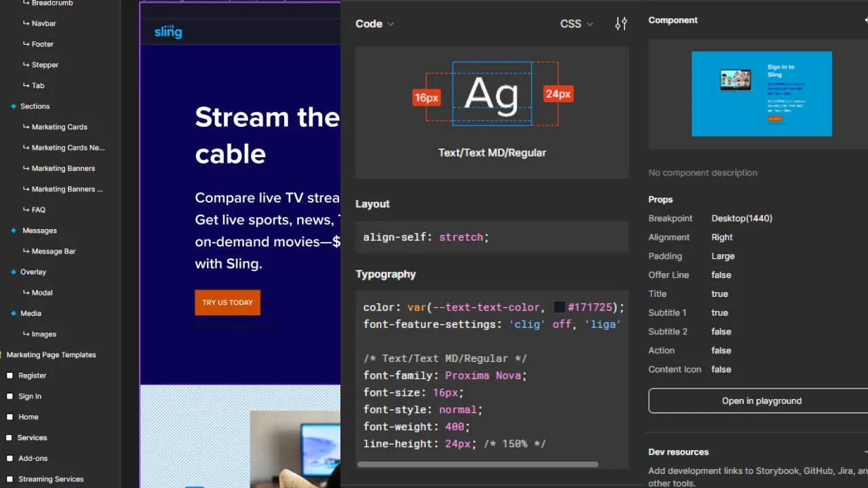Click the blue diamond icon beside Overlay
This screenshot has height=488, width=868.
[14, 272]
